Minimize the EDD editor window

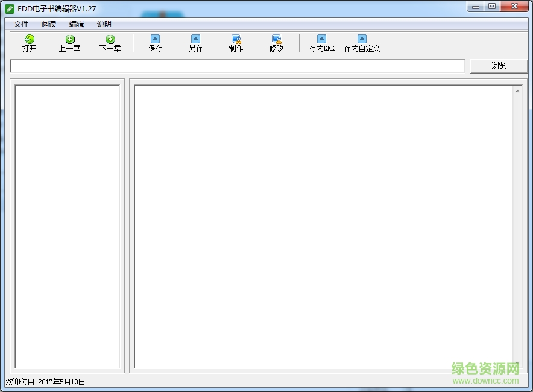(x=476, y=7)
